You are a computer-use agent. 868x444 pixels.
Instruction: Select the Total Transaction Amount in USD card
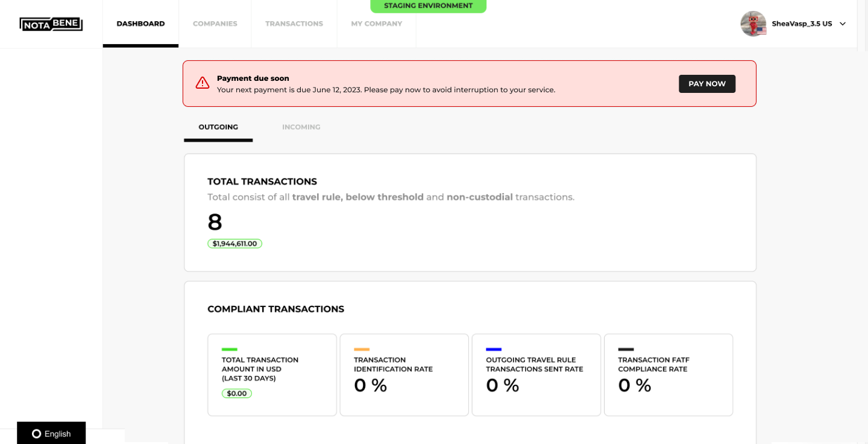[272, 375]
